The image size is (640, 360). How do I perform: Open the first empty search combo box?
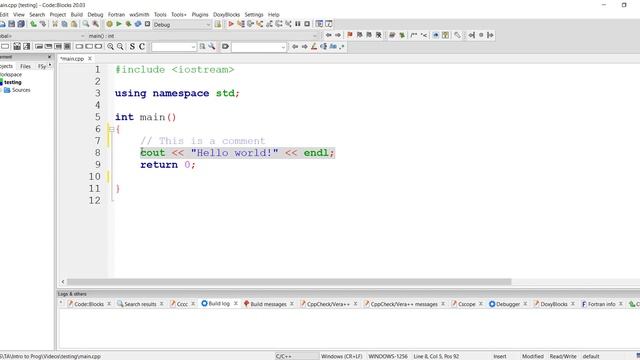[x=174, y=47]
